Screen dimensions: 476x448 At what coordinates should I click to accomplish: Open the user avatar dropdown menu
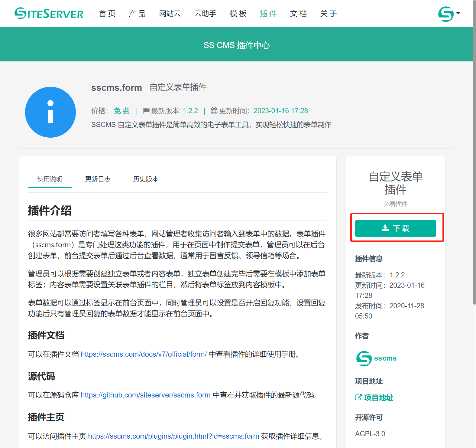coord(449,14)
